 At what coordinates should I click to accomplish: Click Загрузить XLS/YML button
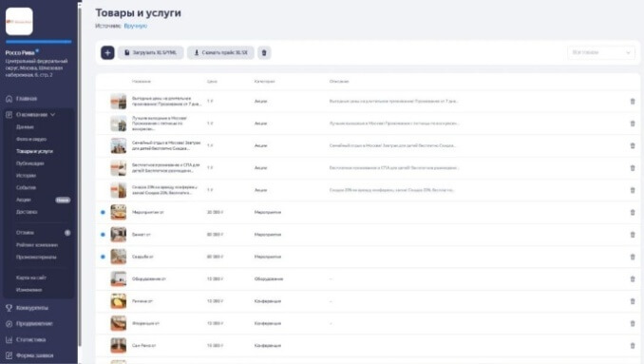150,52
